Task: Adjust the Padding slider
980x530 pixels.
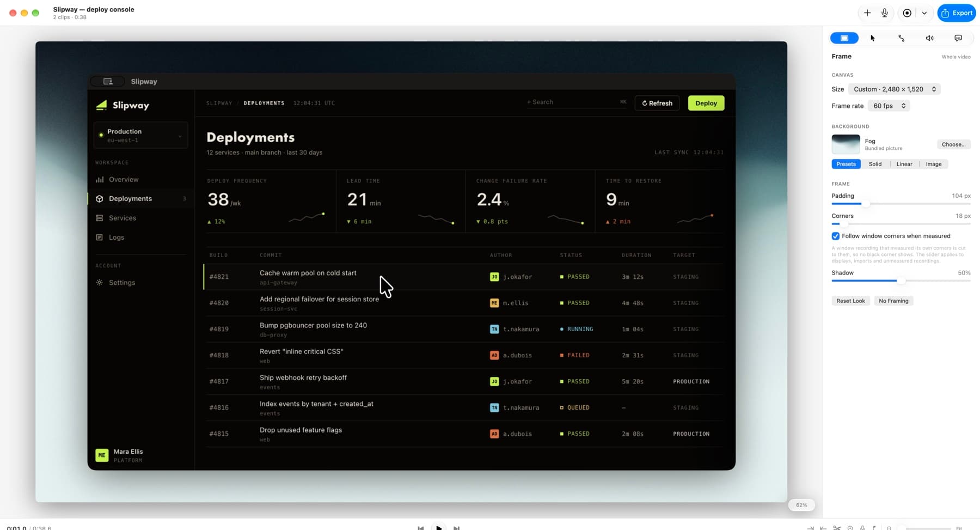Action: click(901, 204)
